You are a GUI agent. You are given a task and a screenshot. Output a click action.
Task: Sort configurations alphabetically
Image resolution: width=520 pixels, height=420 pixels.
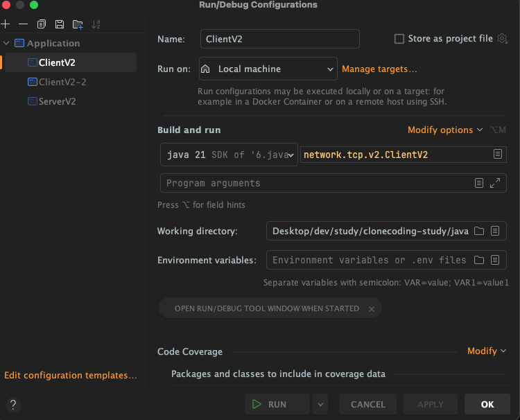(x=96, y=24)
